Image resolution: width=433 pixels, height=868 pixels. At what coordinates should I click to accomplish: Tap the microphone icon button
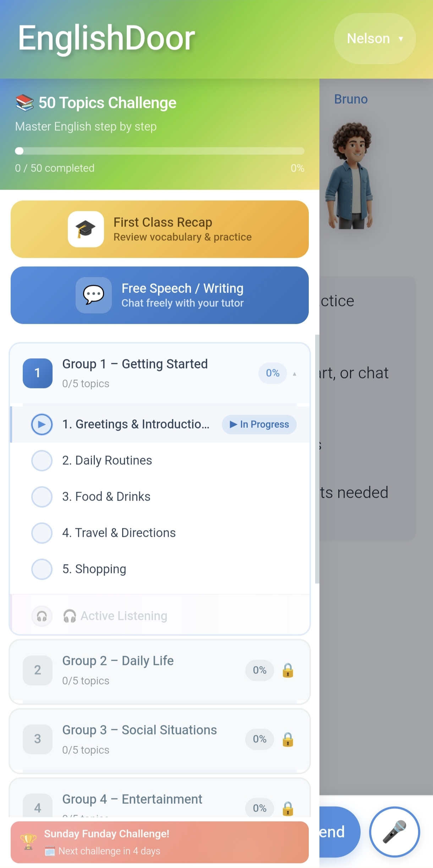(x=394, y=831)
